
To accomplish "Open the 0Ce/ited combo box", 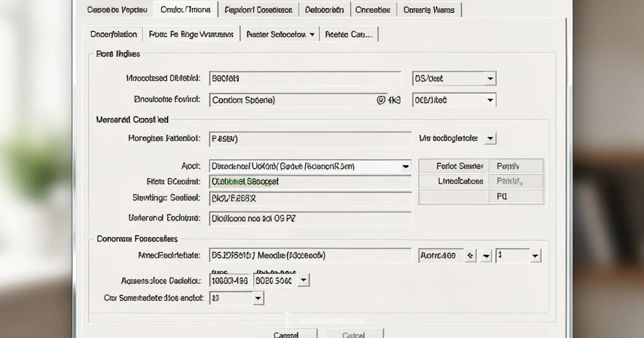I will click(x=489, y=100).
